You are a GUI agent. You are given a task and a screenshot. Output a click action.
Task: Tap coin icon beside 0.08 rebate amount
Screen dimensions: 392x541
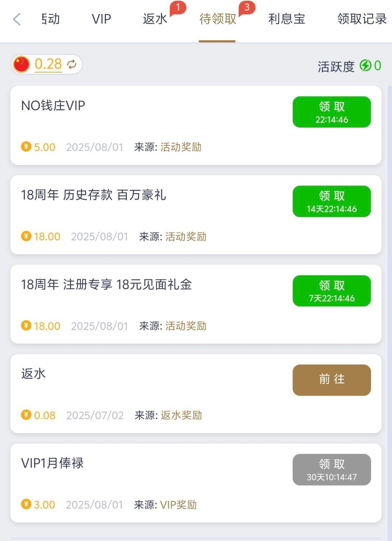click(x=26, y=415)
